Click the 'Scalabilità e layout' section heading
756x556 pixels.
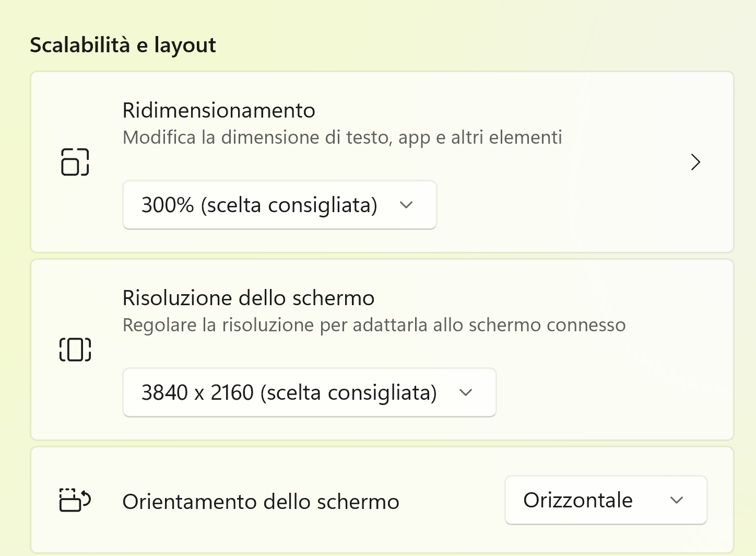coord(123,45)
